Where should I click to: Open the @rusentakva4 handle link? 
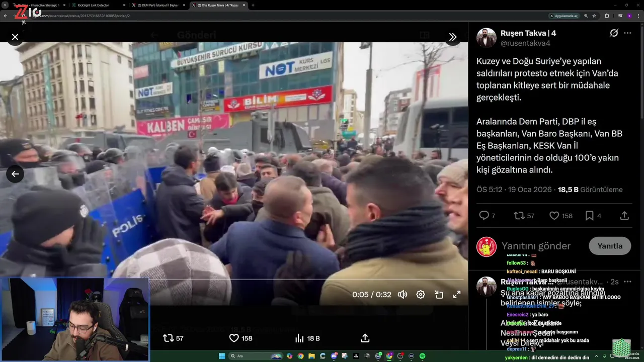coord(525,43)
